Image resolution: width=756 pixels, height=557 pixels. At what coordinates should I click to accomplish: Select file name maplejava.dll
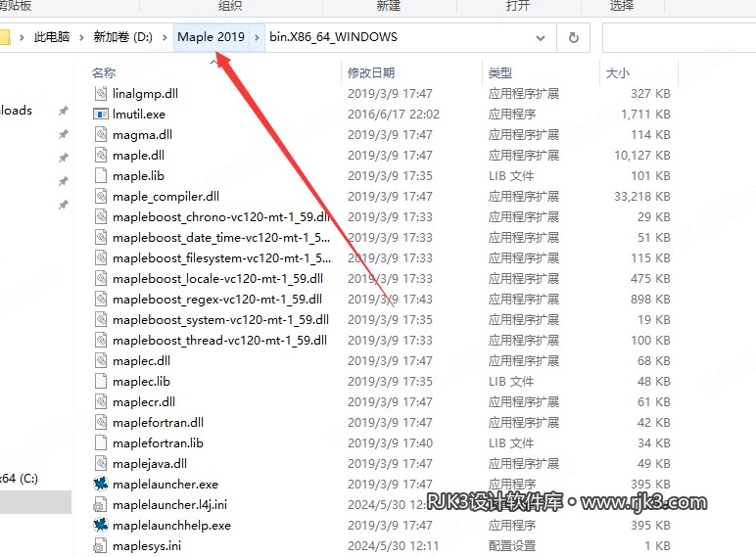pos(150,464)
